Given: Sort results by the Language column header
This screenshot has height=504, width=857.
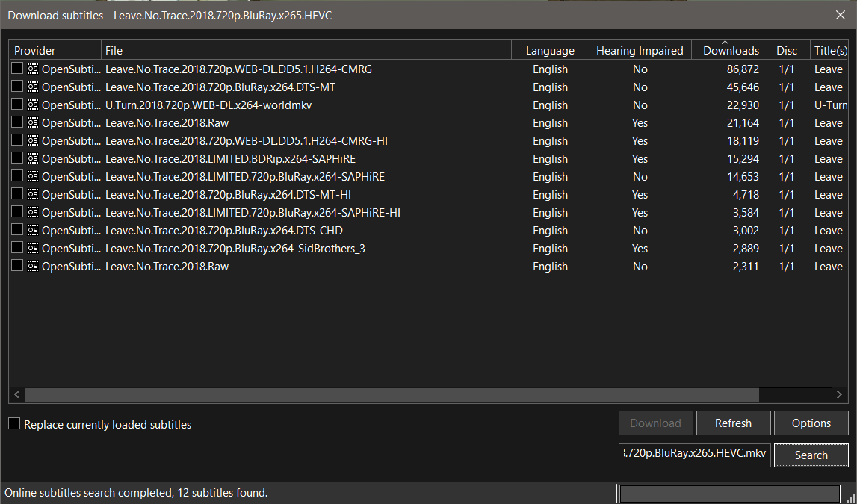Looking at the screenshot, I should [x=550, y=50].
